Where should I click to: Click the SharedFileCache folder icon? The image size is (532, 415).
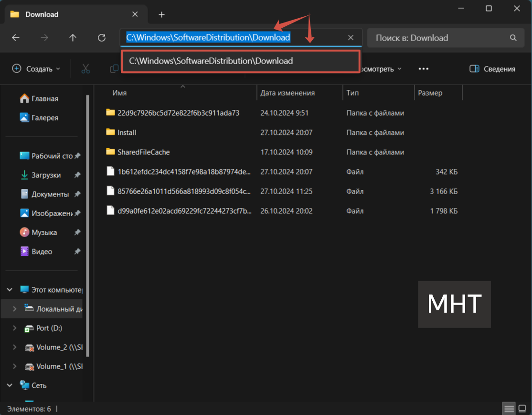coord(110,152)
